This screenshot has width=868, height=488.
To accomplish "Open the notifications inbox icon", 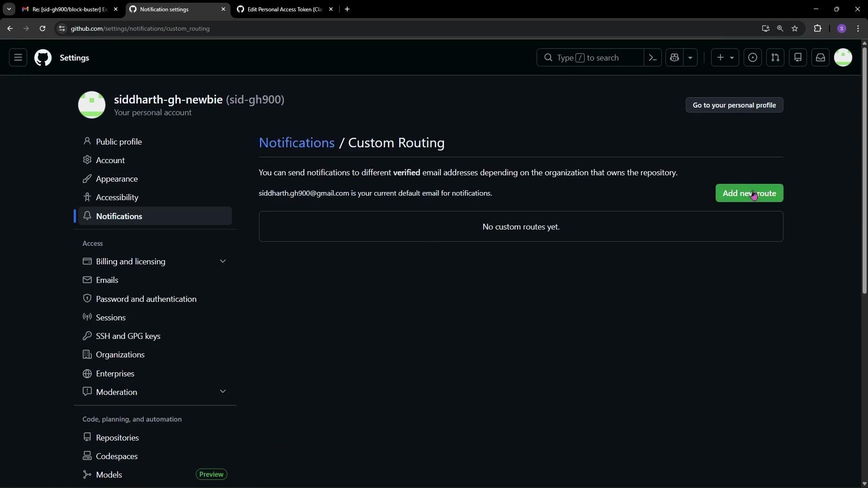I will [821, 58].
